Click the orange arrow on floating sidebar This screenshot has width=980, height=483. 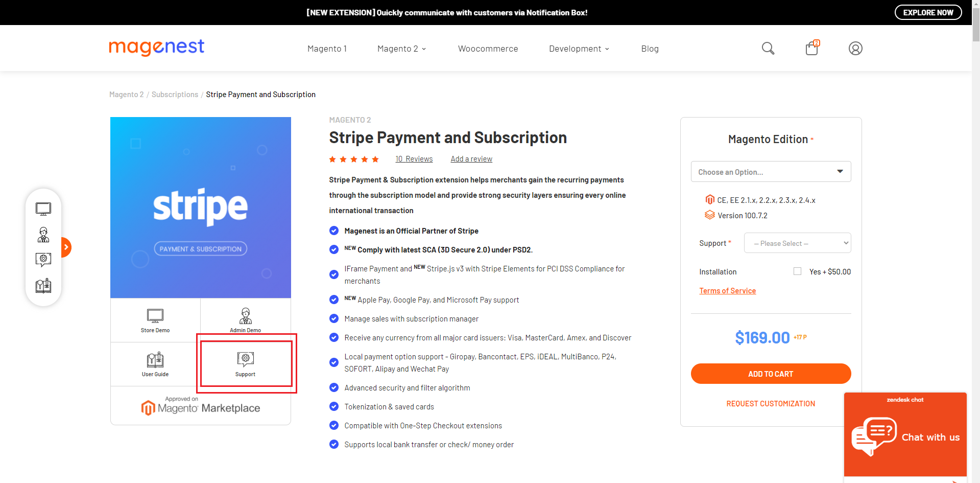click(66, 247)
